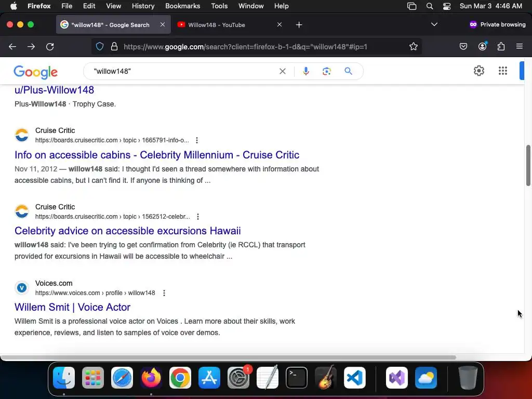Open Celebrity advice on accessible excursions Hawaii
Screen dimensions: 532x399
pos(128,231)
